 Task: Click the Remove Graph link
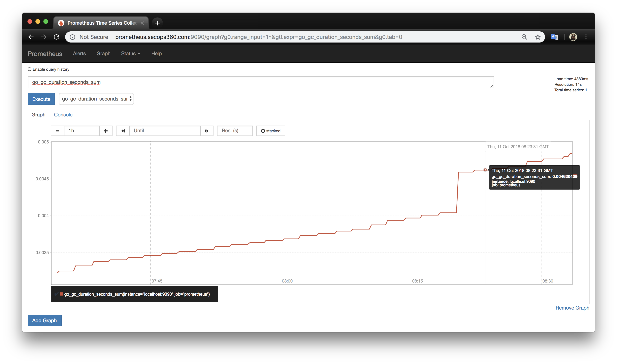572,308
